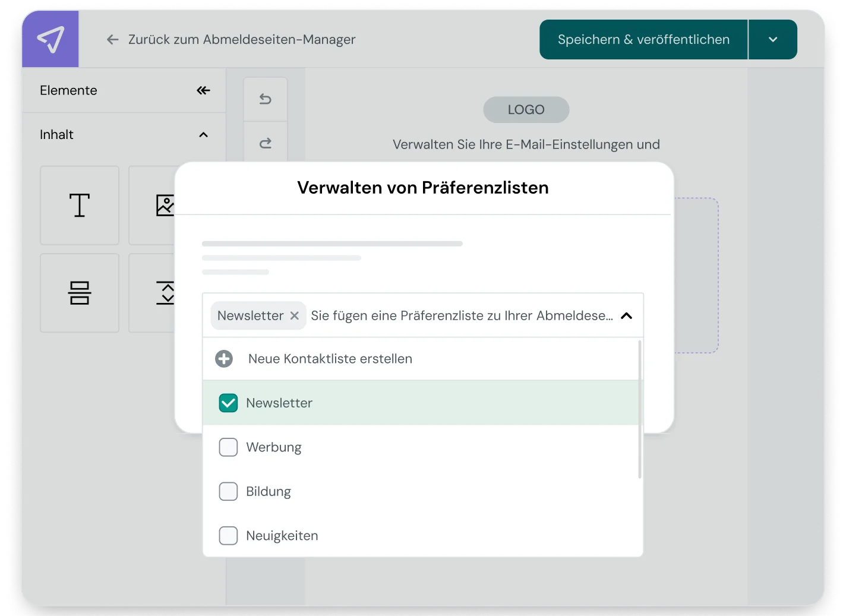Select the Divider element icon
Viewport: 846px width, 616px height.
pos(79,292)
